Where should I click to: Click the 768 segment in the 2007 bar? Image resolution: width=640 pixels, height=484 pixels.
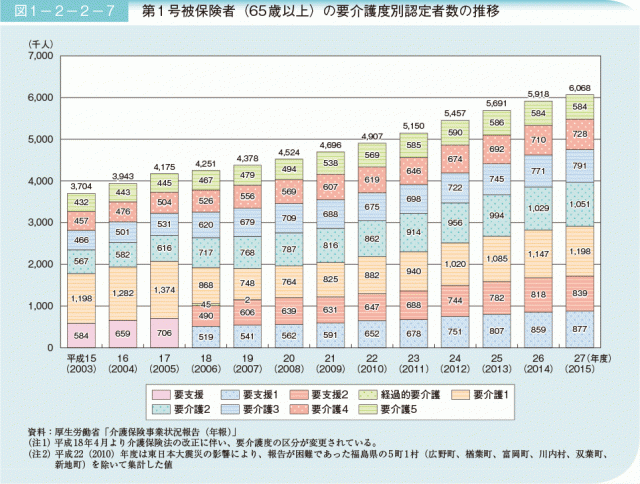247,253
